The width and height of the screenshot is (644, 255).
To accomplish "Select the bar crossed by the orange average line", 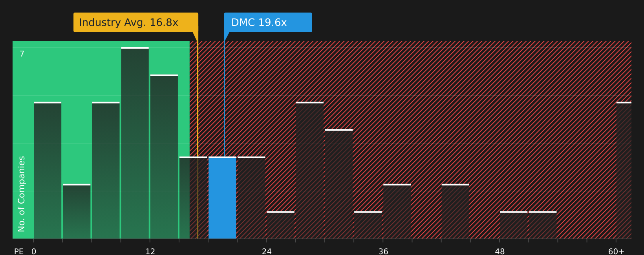I will pyautogui.click(x=193, y=198).
